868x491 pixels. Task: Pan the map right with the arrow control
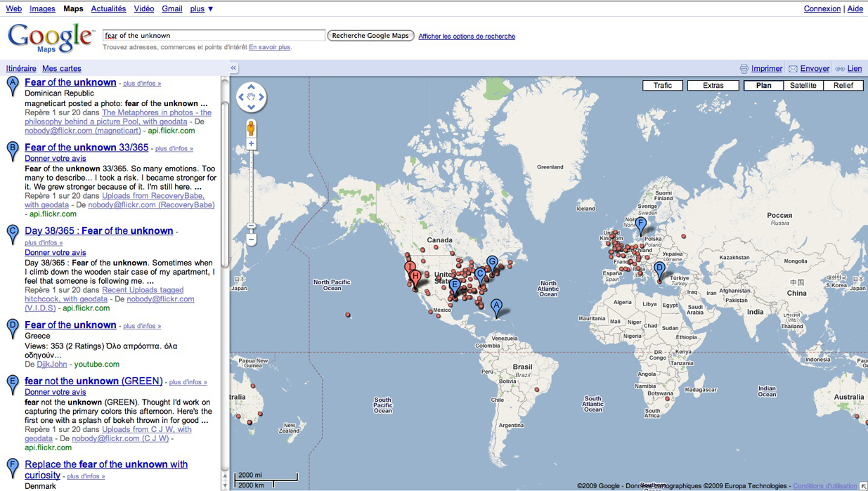261,98
